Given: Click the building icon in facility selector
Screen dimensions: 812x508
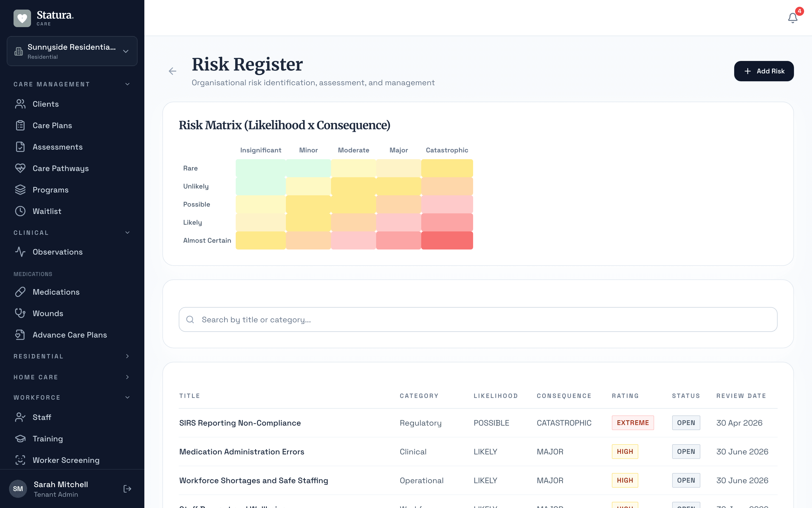Looking at the screenshot, I should [18, 51].
